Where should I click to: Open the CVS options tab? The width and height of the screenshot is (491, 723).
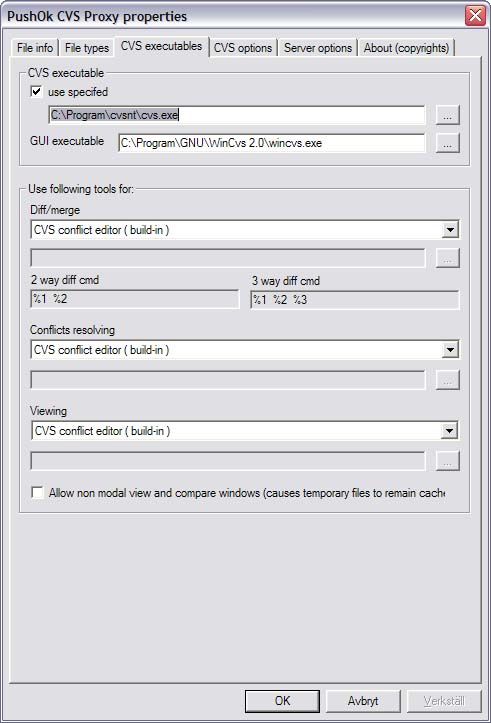[243, 47]
